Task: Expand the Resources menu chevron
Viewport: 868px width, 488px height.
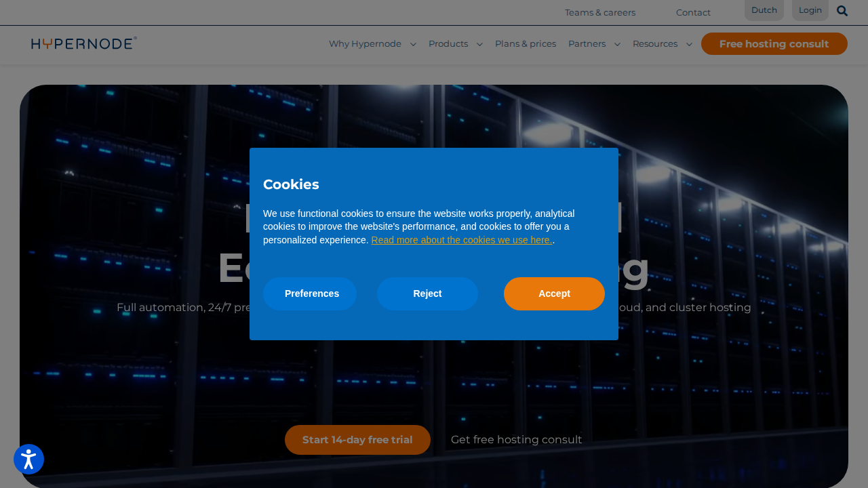Action: 689,44
